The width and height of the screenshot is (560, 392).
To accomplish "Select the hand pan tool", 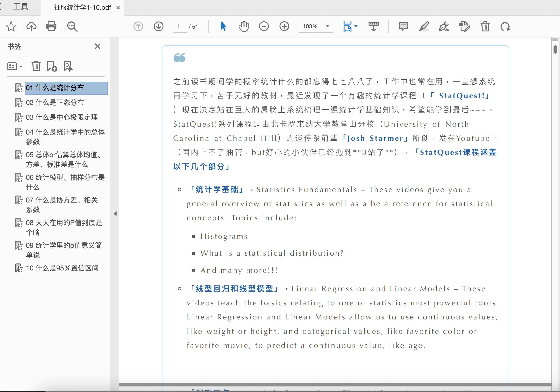I will pos(244,26).
